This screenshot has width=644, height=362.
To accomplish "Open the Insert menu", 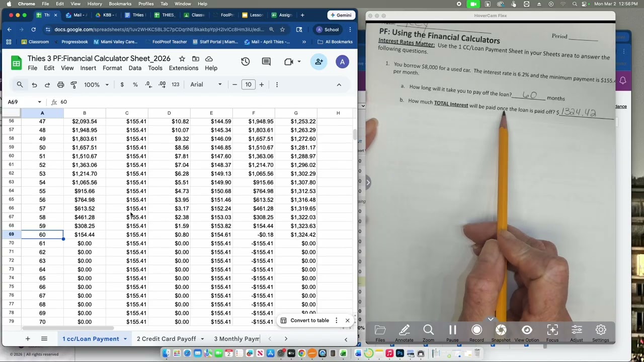I will tap(88, 68).
